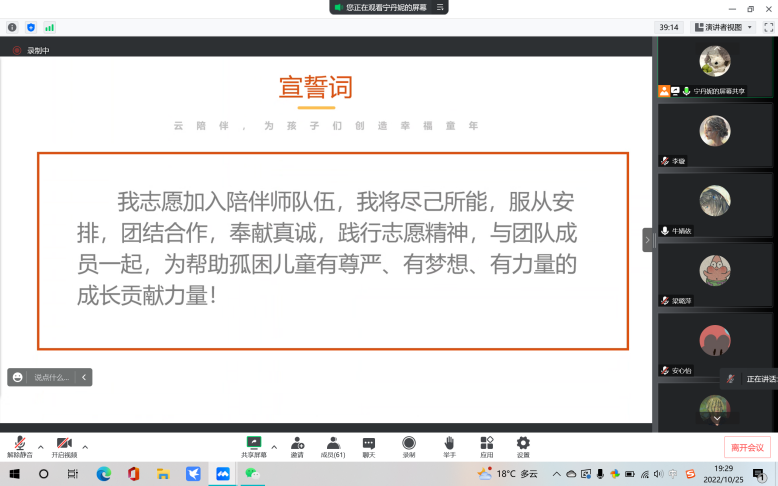Turn on camera via 开启视频

(64, 445)
